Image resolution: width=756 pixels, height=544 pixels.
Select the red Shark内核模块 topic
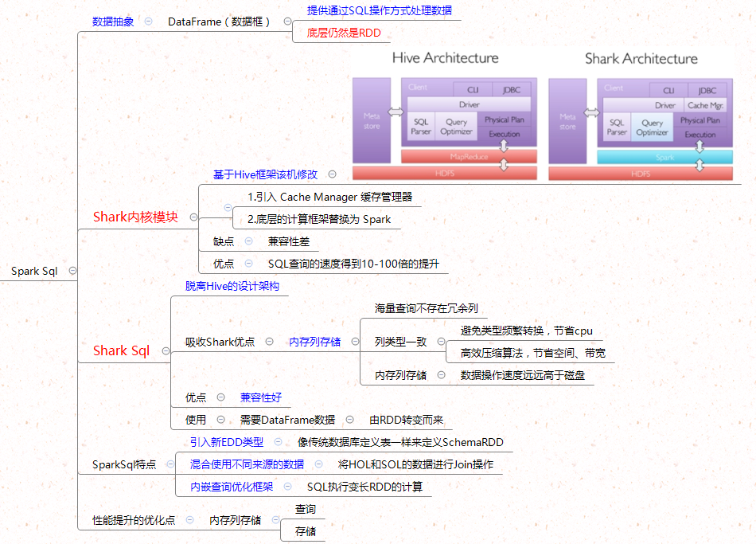[x=135, y=217]
